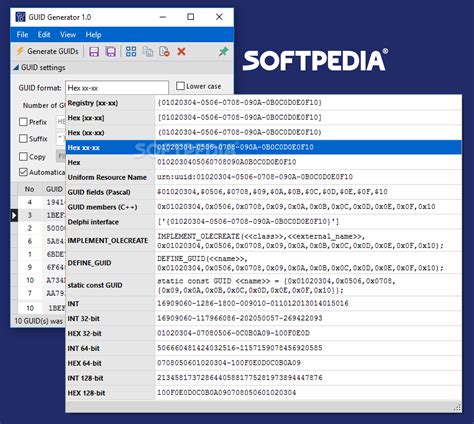
Task: Click the Copy documents toolbar icon
Action: 148,52
